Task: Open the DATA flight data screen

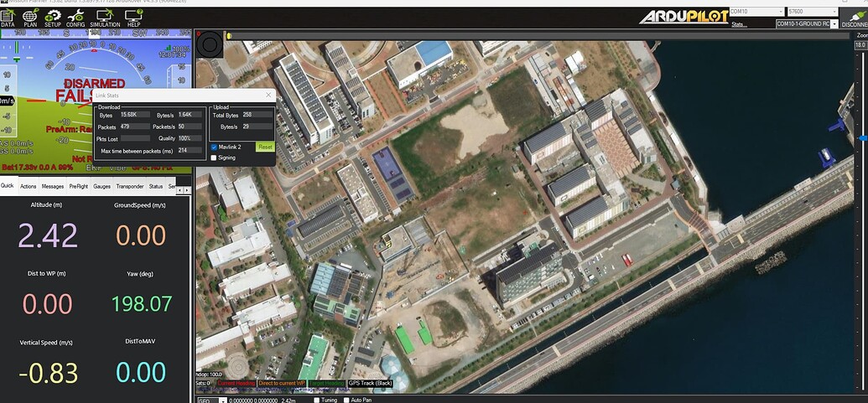Action: [x=8, y=18]
